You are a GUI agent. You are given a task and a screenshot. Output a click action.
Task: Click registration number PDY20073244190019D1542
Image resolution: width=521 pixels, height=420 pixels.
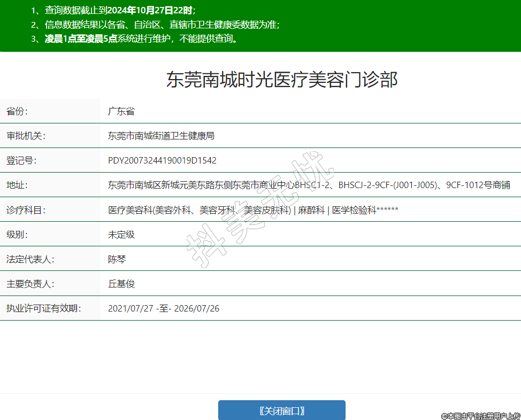[162, 160]
